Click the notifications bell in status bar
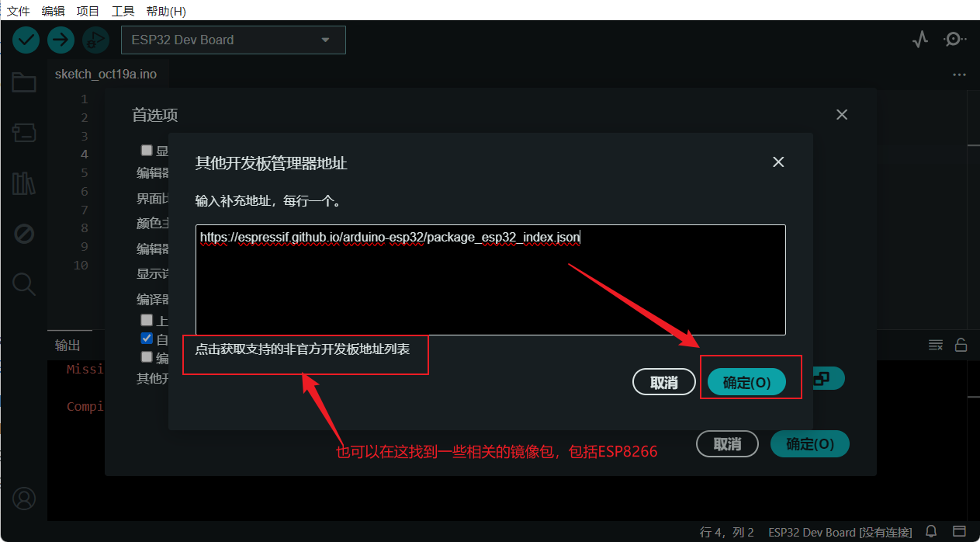 (x=932, y=532)
